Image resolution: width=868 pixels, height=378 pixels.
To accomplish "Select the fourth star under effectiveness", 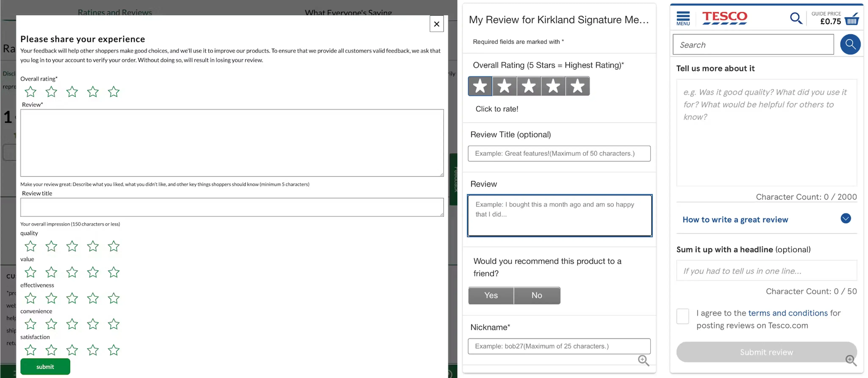I will click(x=93, y=298).
